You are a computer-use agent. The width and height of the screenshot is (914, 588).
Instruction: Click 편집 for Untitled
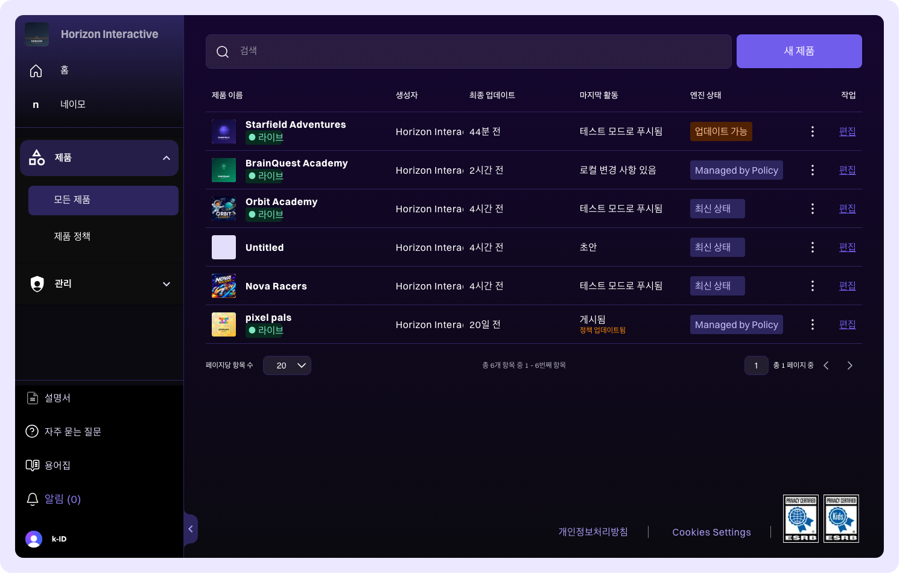pos(848,247)
